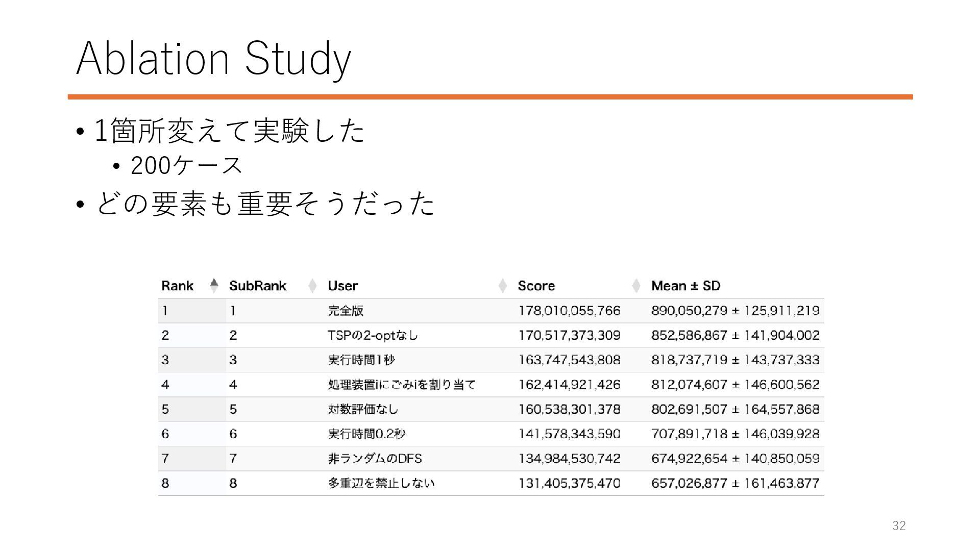The image size is (980, 551).
Task: Click the 多重辺を禁止しない user cell
Action: click(x=381, y=483)
